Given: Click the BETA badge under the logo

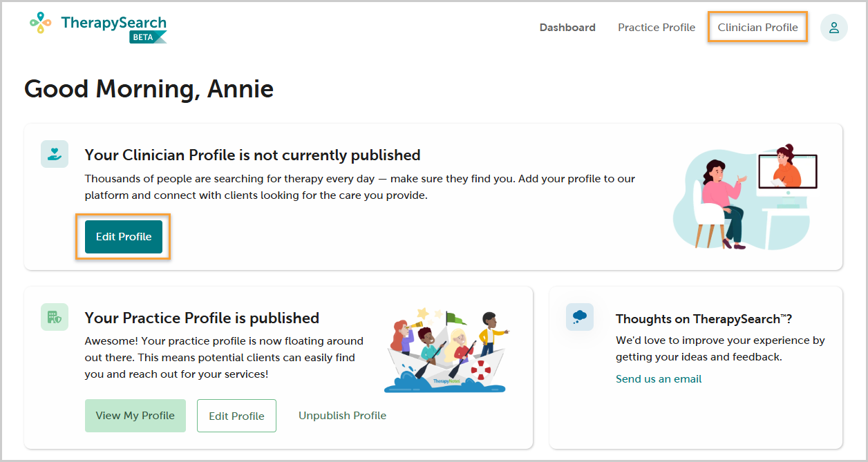Looking at the screenshot, I should click(148, 37).
